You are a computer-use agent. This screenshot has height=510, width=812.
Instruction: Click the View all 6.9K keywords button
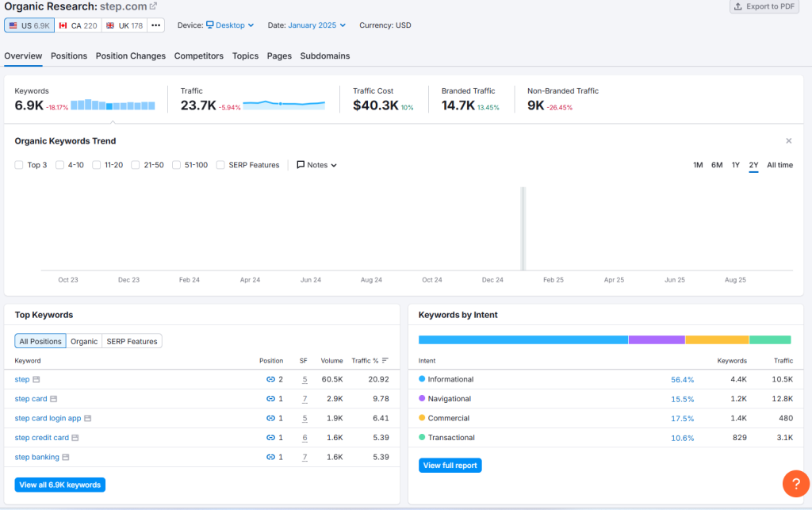(x=59, y=485)
